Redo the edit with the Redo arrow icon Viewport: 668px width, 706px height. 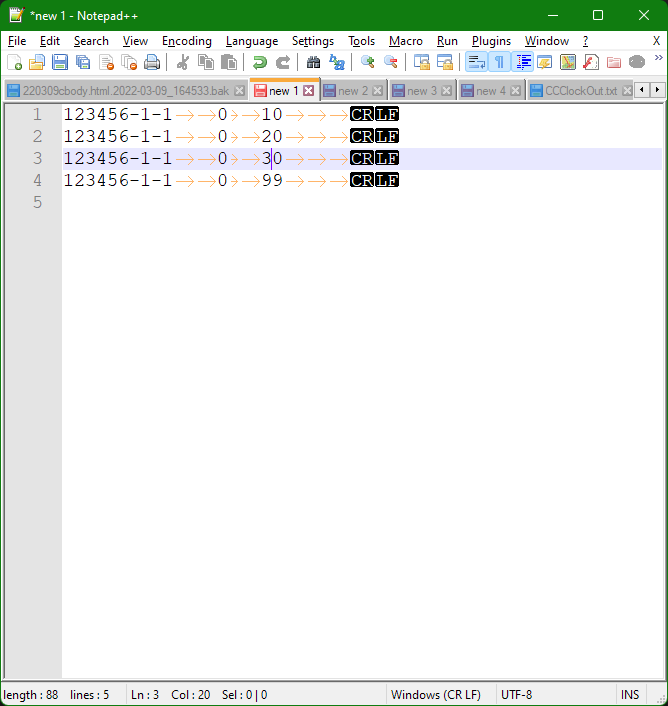point(283,63)
